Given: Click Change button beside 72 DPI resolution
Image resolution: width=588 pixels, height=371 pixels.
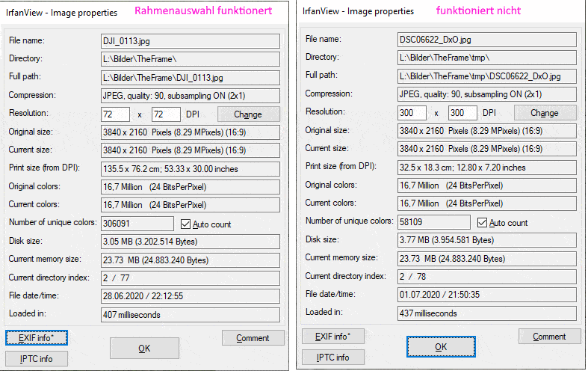Looking at the screenshot, I should click(248, 114).
